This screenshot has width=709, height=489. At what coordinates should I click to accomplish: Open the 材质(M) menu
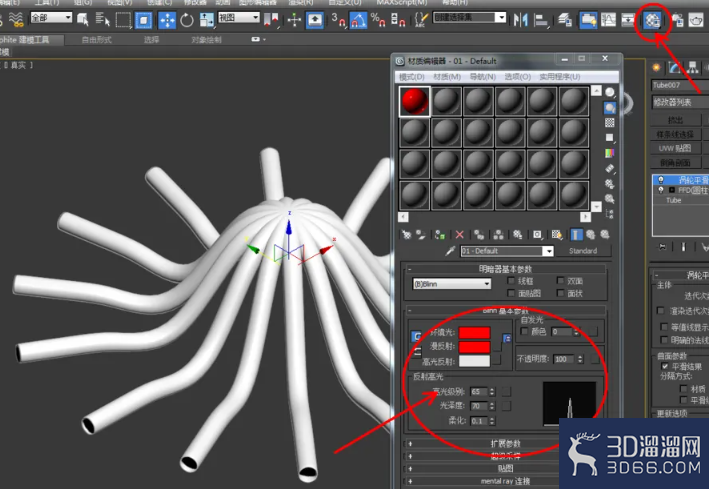click(x=447, y=77)
